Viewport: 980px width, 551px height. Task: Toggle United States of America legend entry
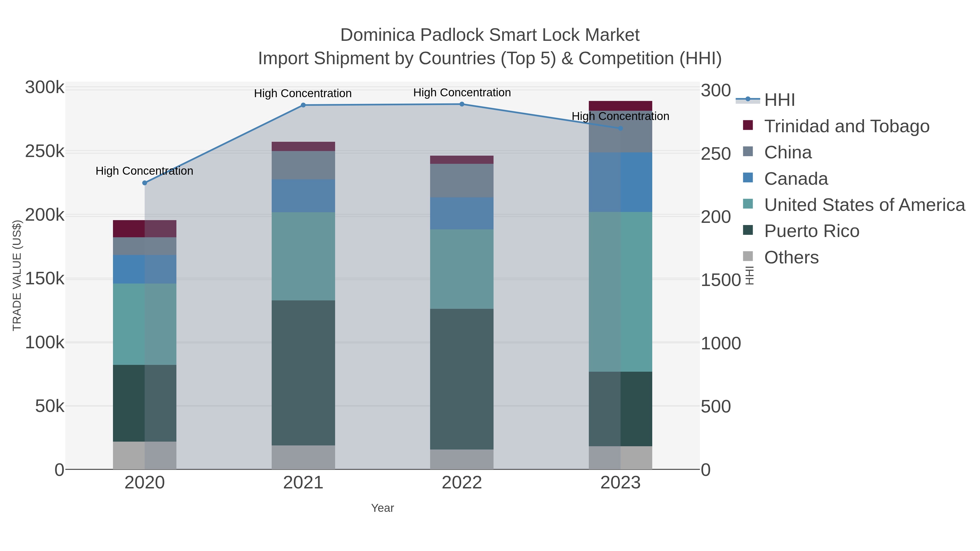tap(854, 205)
